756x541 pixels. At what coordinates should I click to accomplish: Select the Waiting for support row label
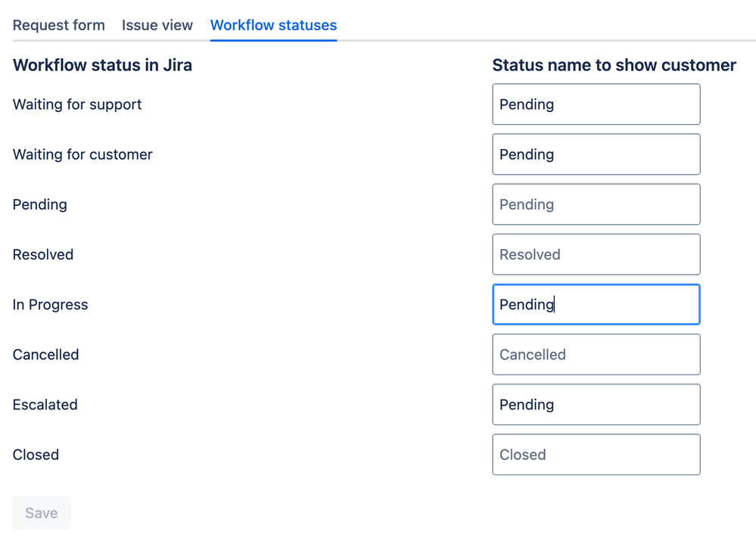[76, 104]
